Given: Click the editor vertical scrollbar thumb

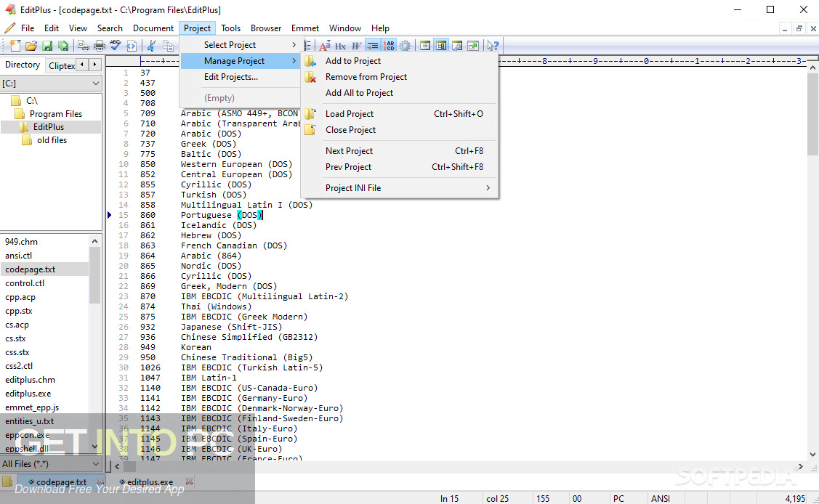Looking at the screenshot, I should pos(812,114).
